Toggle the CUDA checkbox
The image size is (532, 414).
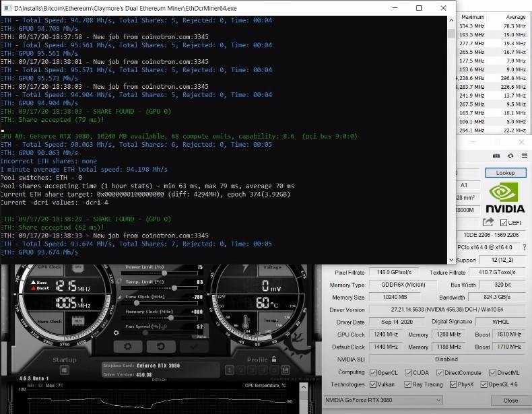[x=409, y=373]
